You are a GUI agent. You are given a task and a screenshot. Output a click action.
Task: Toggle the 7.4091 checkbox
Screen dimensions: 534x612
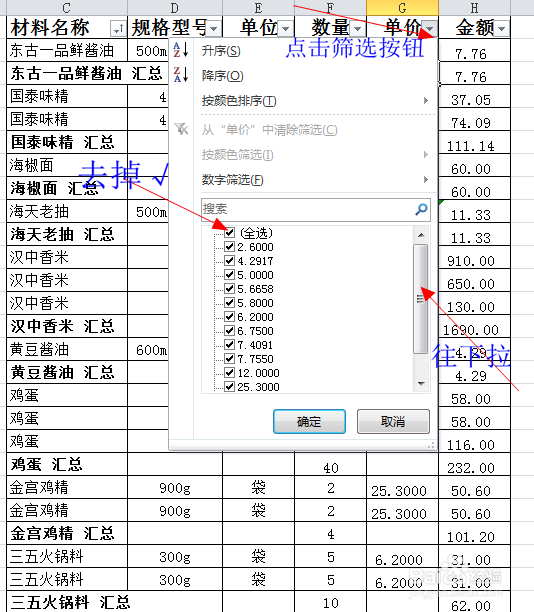click(230, 345)
